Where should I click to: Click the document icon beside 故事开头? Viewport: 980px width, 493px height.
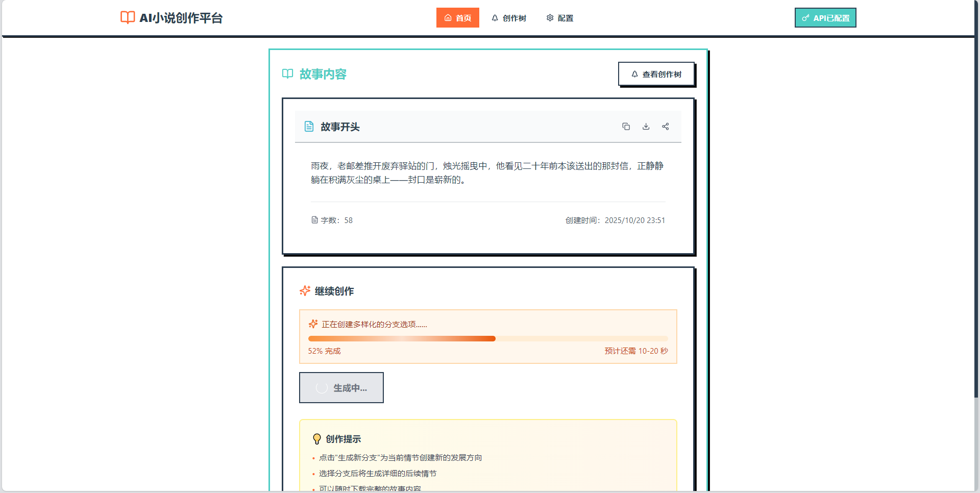click(x=309, y=126)
